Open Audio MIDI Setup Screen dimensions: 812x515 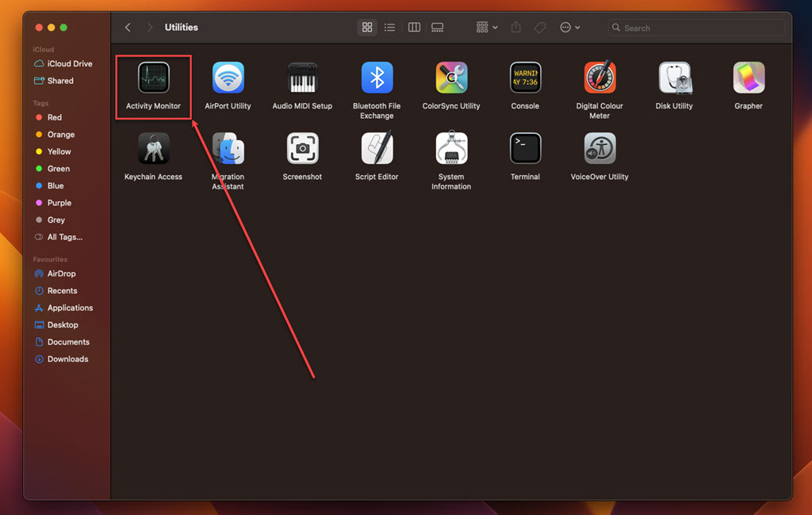[302, 78]
